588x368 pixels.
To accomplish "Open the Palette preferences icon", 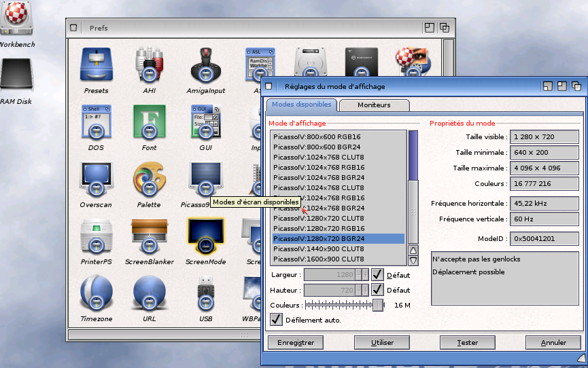I will (150, 179).
